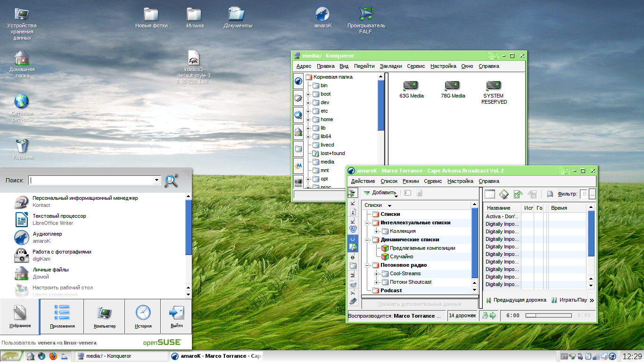Open the 78G Media drive in Konqueror
This screenshot has width=644, height=362.
(453, 89)
